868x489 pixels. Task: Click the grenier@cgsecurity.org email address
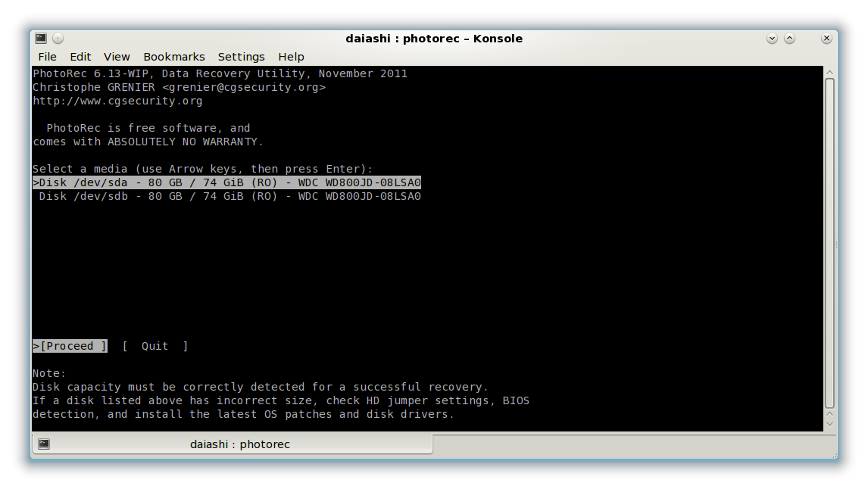[x=244, y=87]
